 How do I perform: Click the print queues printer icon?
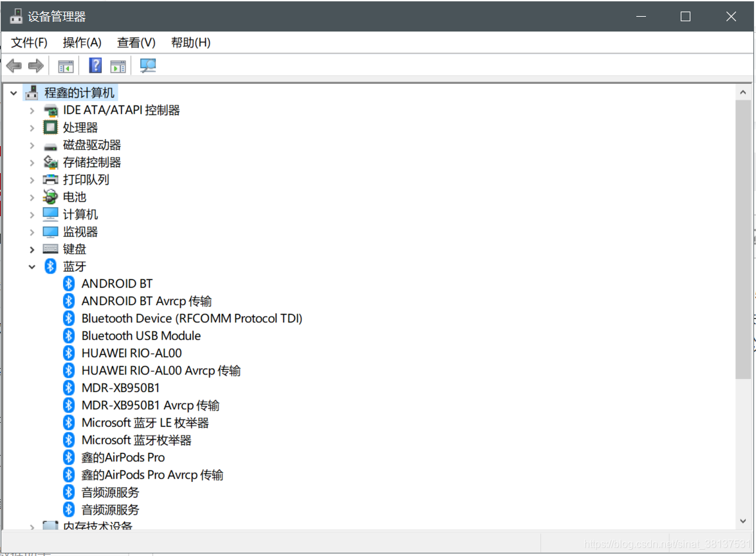pyautogui.click(x=51, y=180)
